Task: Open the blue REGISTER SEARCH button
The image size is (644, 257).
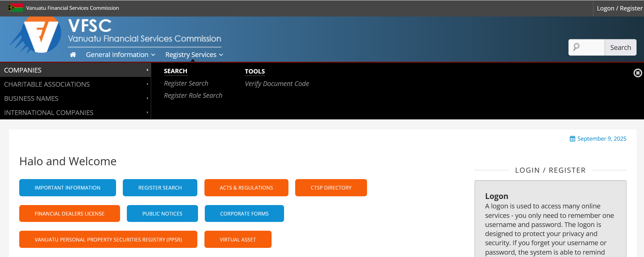Action: [160, 188]
